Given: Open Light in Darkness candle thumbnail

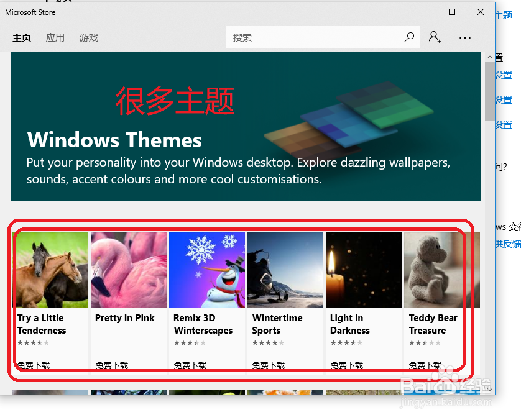Looking at the screenshot, I should 364,270.
